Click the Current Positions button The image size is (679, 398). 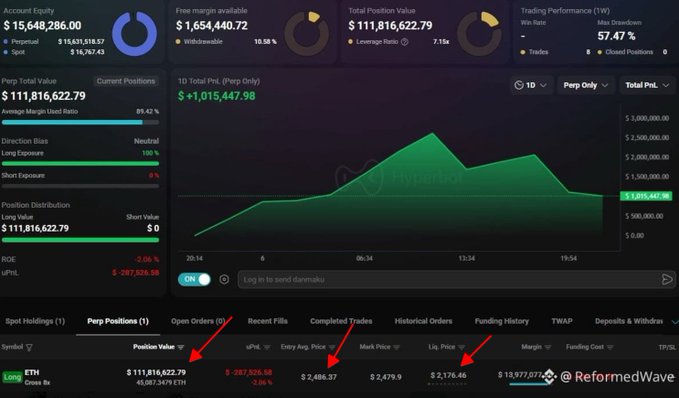(x=126, y=81)
